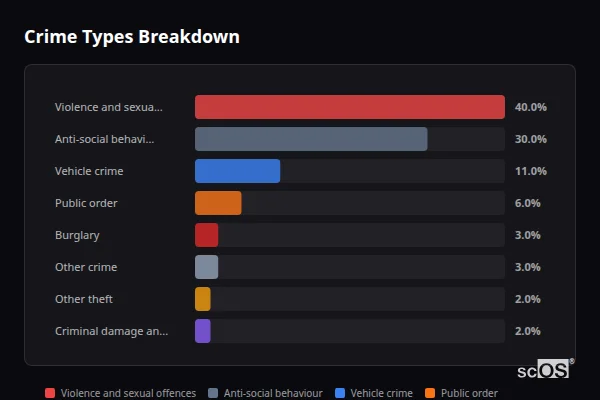Click the orange Public order legend swatch
The height and width of the screenshot is (400, 600).
(431, 393)
